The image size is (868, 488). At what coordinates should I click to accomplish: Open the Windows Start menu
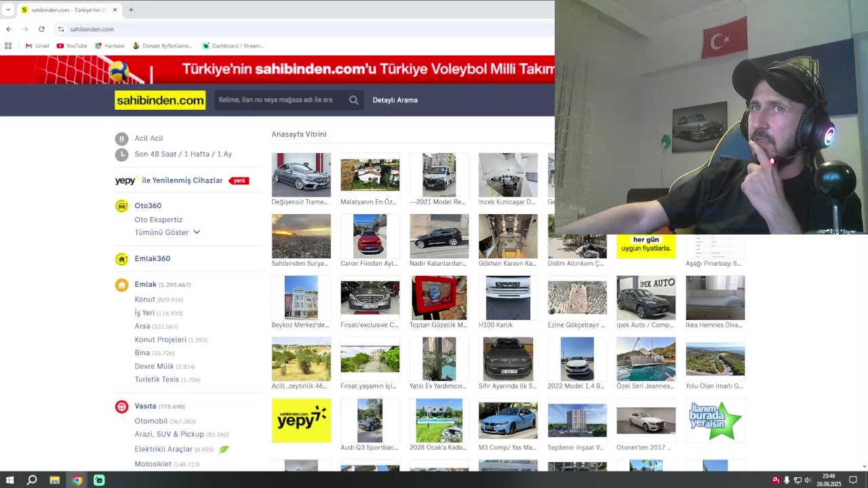(x=9, y=480)
